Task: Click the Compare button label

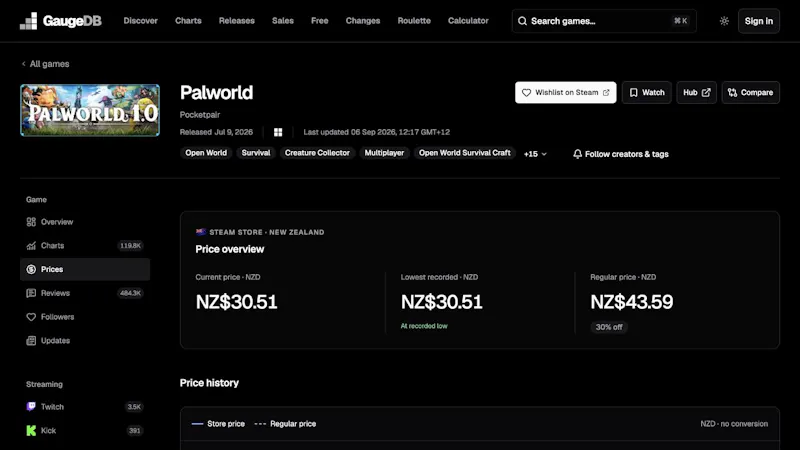Action: click(x=757, y=92)
